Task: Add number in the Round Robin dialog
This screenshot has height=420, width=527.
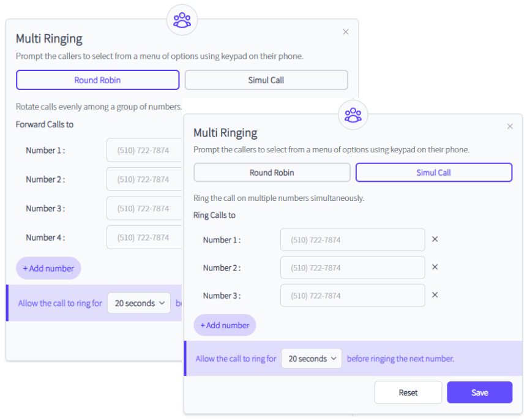Action: click(48, 268)
